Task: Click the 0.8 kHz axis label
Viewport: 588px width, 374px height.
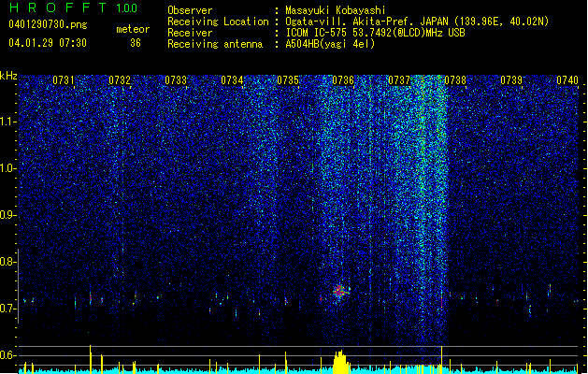Action: click(x=7, y=262)
